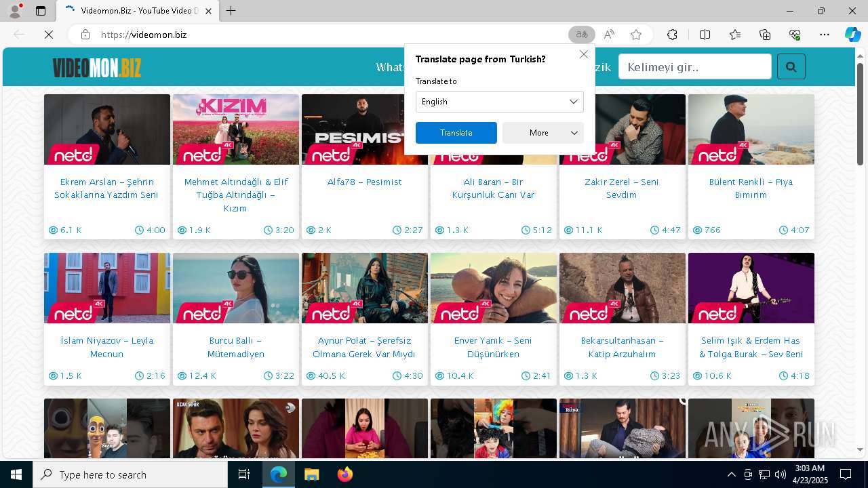
Task: Click the İslam Niyazov colorful houses thumbnail
Action: pos(107,288)
